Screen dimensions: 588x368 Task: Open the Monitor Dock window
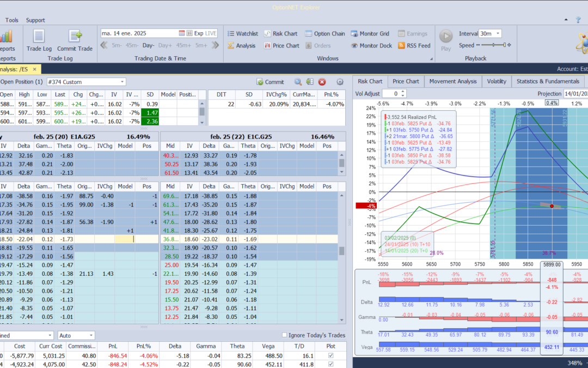tap(371, 45)
